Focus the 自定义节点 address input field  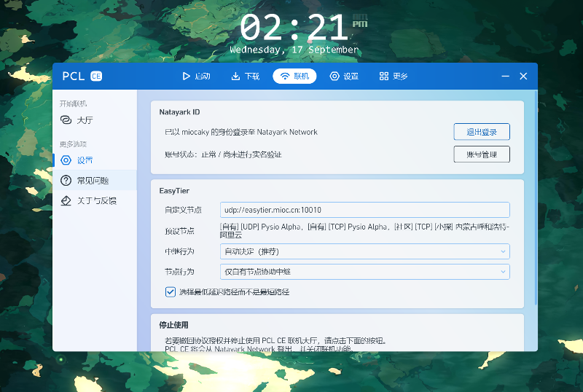(364, 210)
